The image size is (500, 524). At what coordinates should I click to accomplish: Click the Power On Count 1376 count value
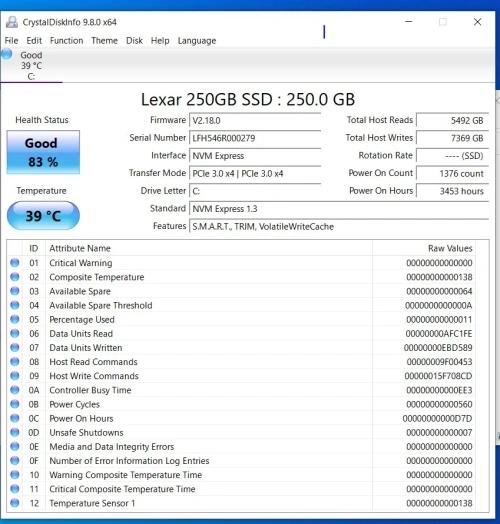(x=453, y=173)
